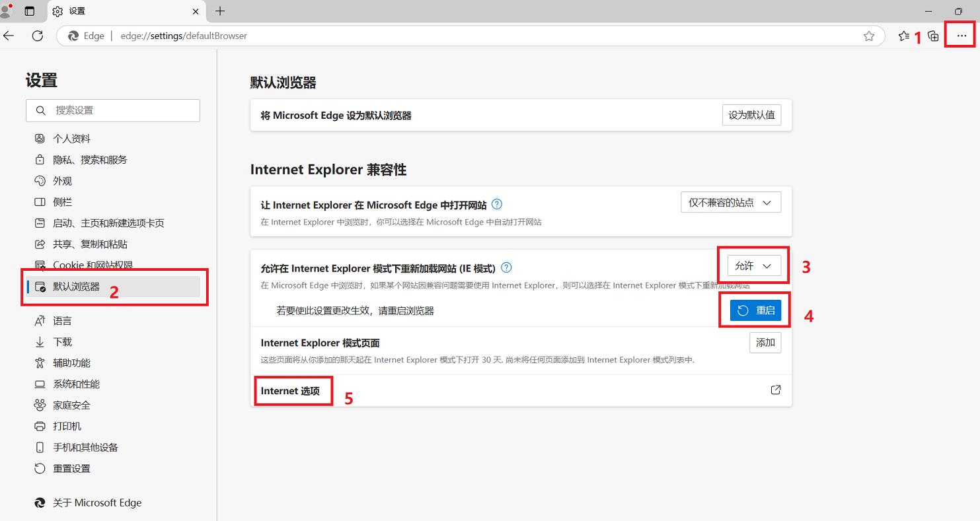Open the tab actions menu icon

pos(29,11)
